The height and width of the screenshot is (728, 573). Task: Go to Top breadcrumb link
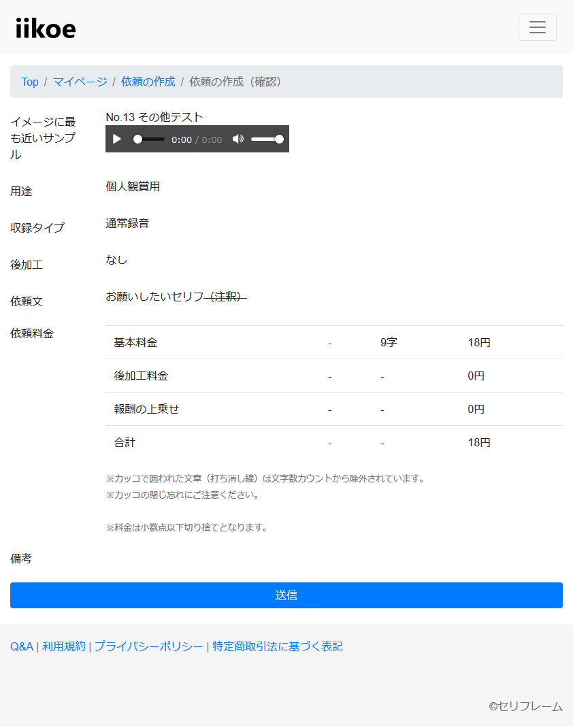[30, 82]
